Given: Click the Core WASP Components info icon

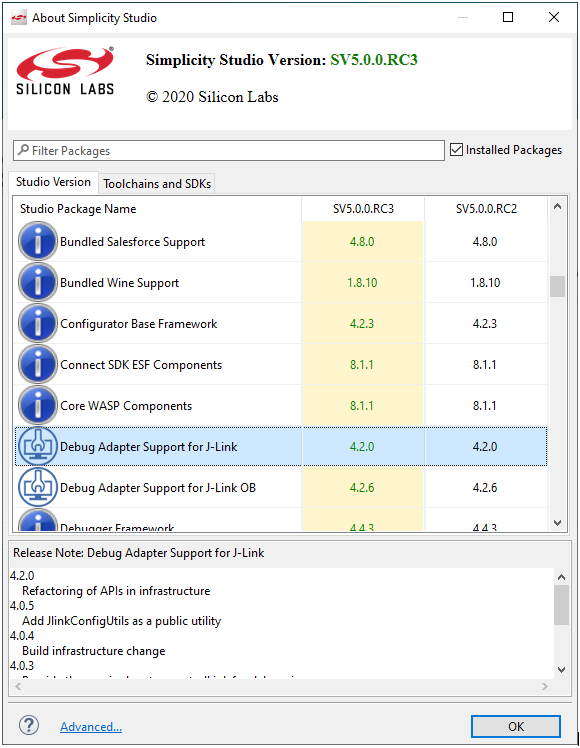Looking at the screenshot, I should coord(38,405).
